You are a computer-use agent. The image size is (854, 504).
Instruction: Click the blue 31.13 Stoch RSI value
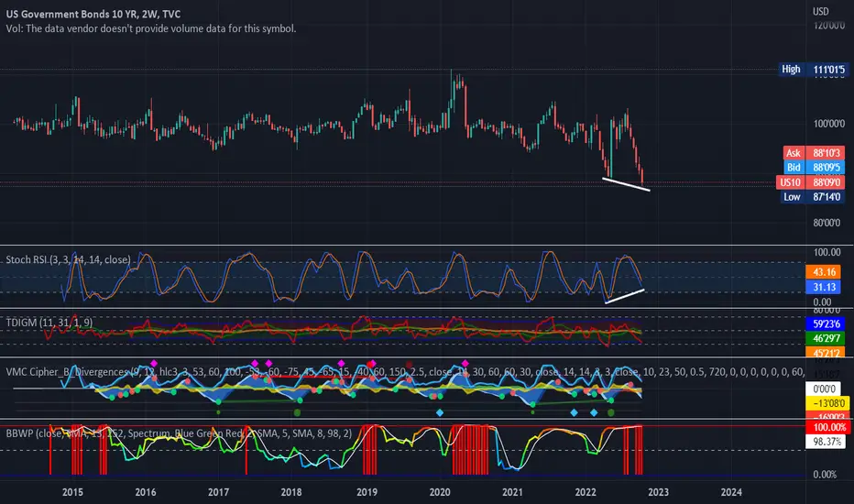824,287
